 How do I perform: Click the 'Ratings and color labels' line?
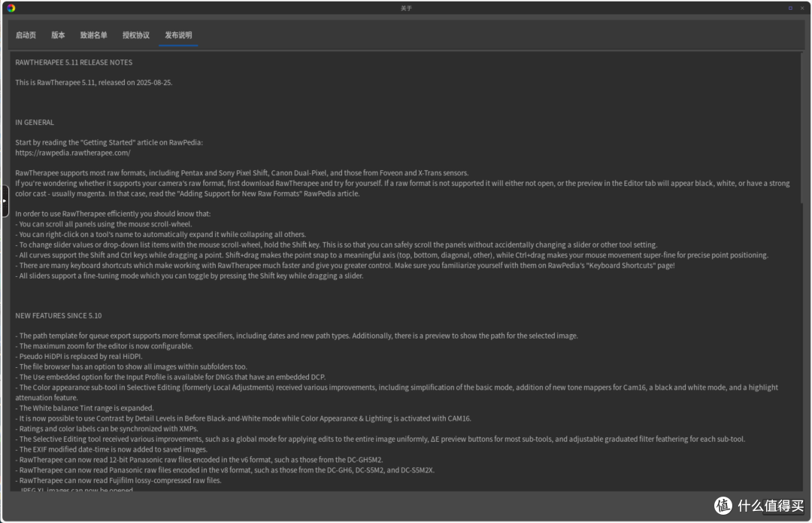107,429
